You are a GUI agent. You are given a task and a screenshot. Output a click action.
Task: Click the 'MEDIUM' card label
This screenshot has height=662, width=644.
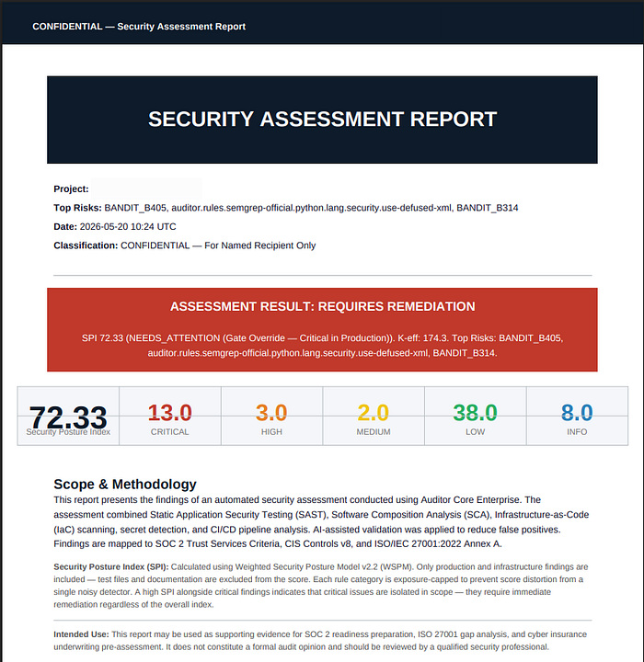click(374, 432)
